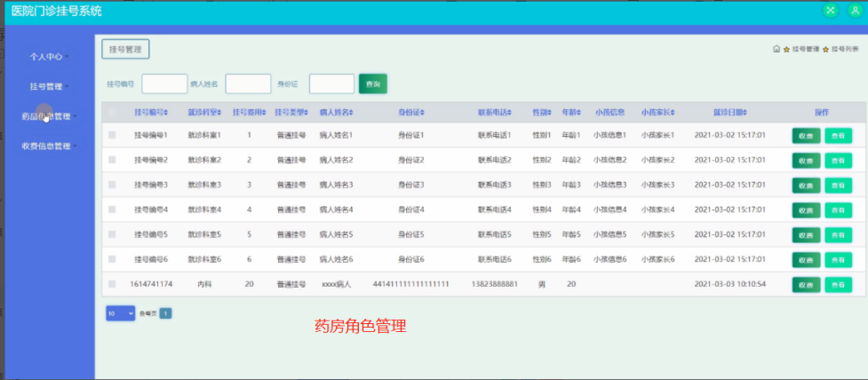868x380 pixels.
Task: Expand the 挂号管理 sidebar menu
Action: click(x=49, y=86)
